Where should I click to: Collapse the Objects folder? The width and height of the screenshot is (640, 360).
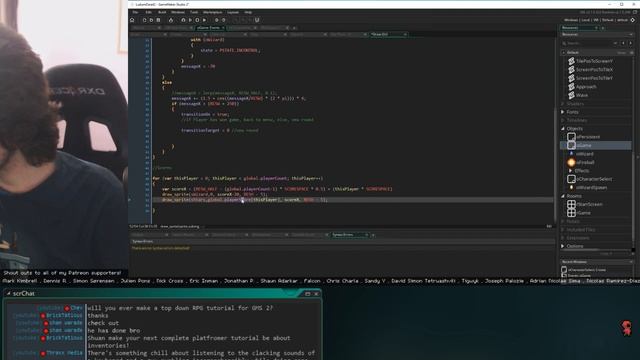pos(563,129)
